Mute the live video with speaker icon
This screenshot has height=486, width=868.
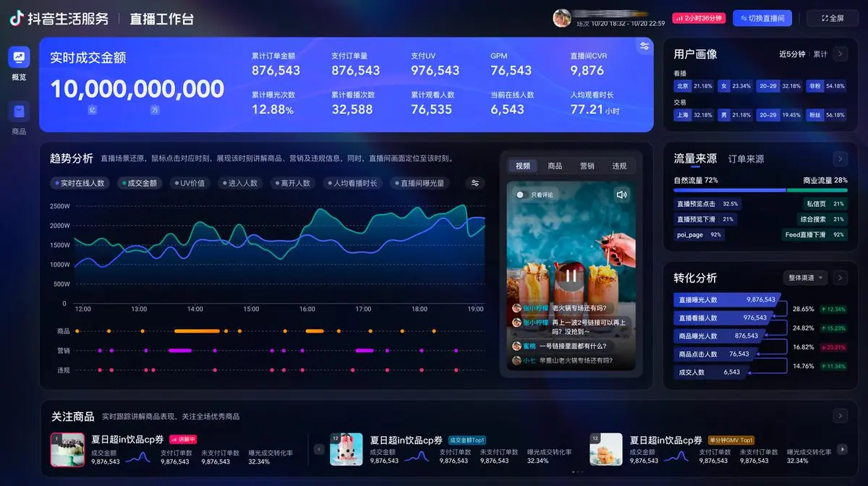621,195
